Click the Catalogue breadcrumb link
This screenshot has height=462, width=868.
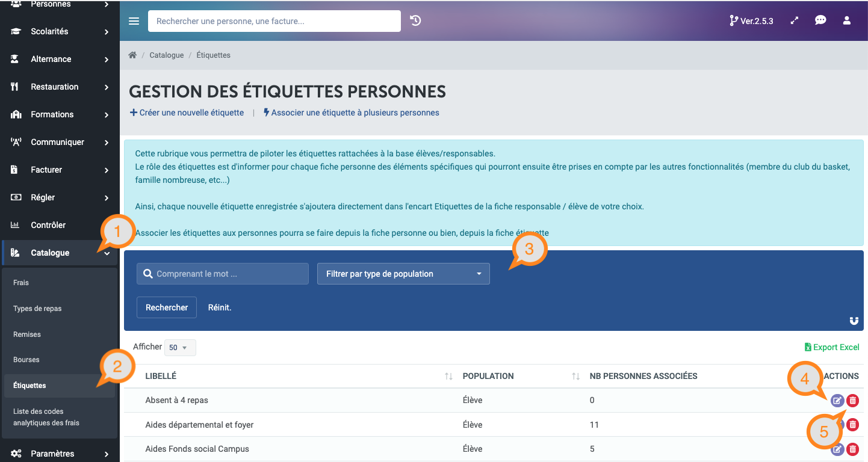pos(167,55)
